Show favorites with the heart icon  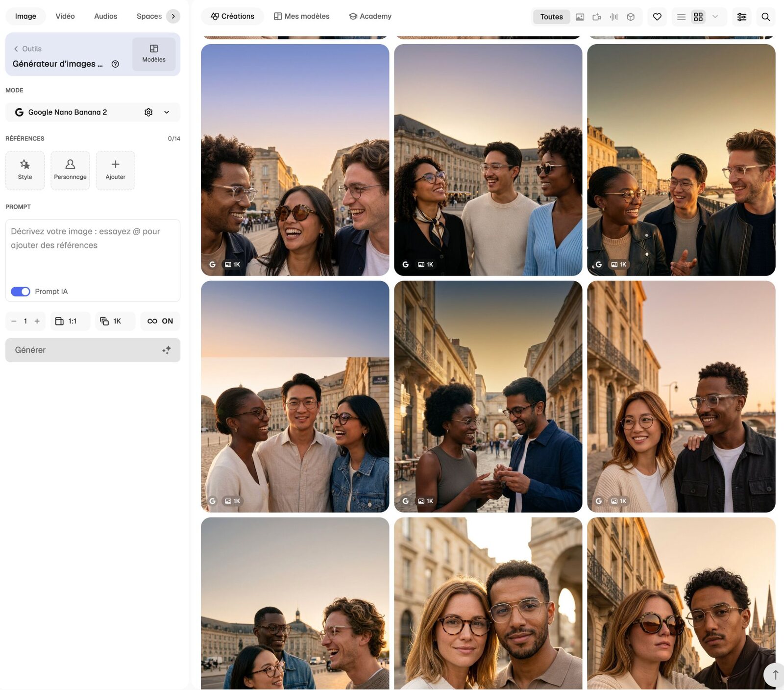[x=657, y=17]
